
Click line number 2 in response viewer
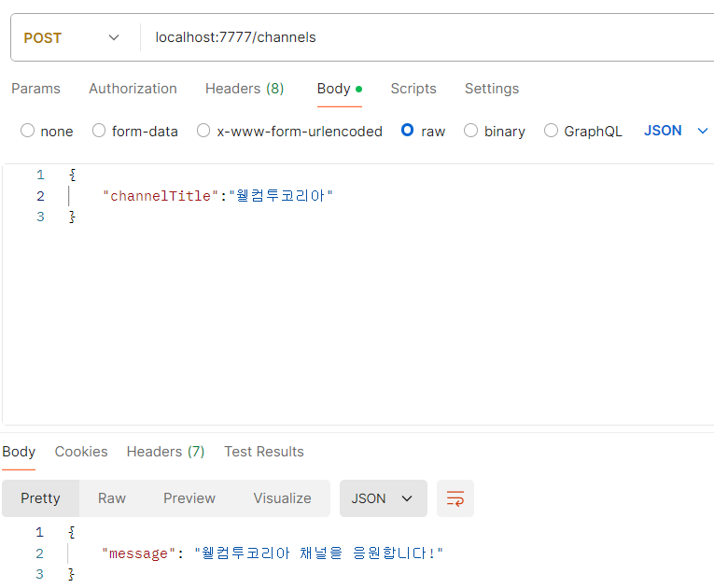pyautogui.click(x=39, y=553)
